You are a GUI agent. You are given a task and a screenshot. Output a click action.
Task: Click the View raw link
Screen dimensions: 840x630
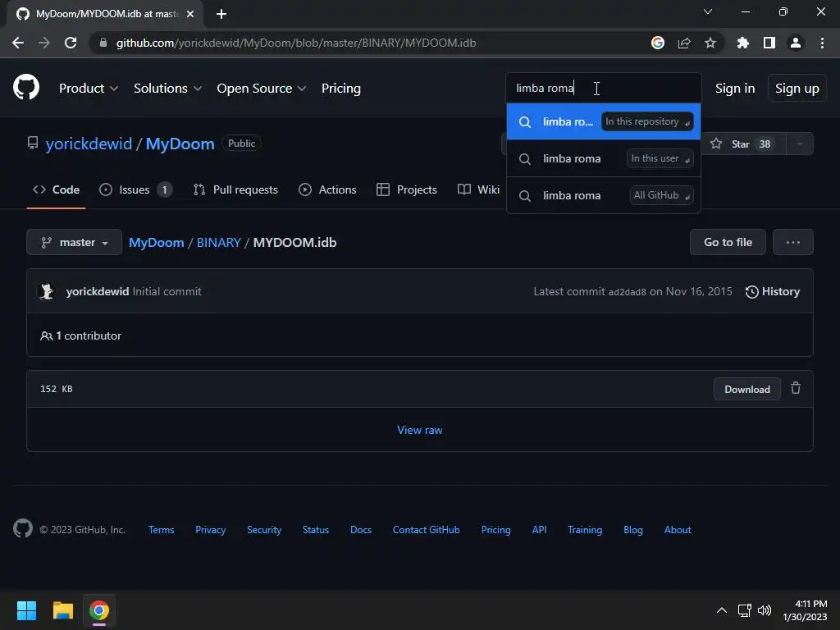419,430
